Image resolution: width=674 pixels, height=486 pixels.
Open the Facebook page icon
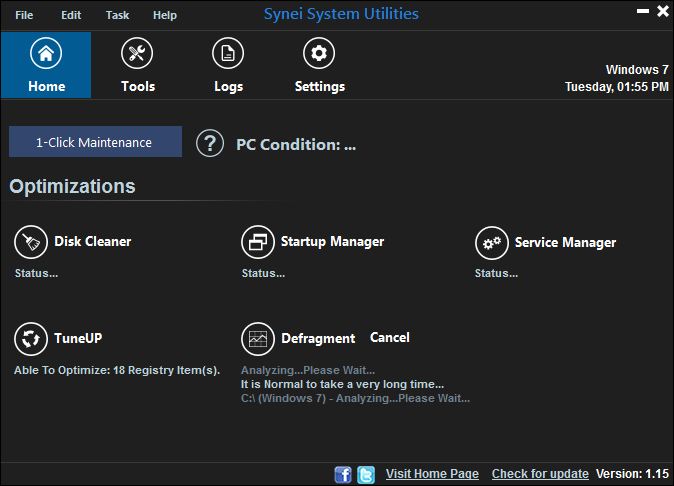pos(343,475)
